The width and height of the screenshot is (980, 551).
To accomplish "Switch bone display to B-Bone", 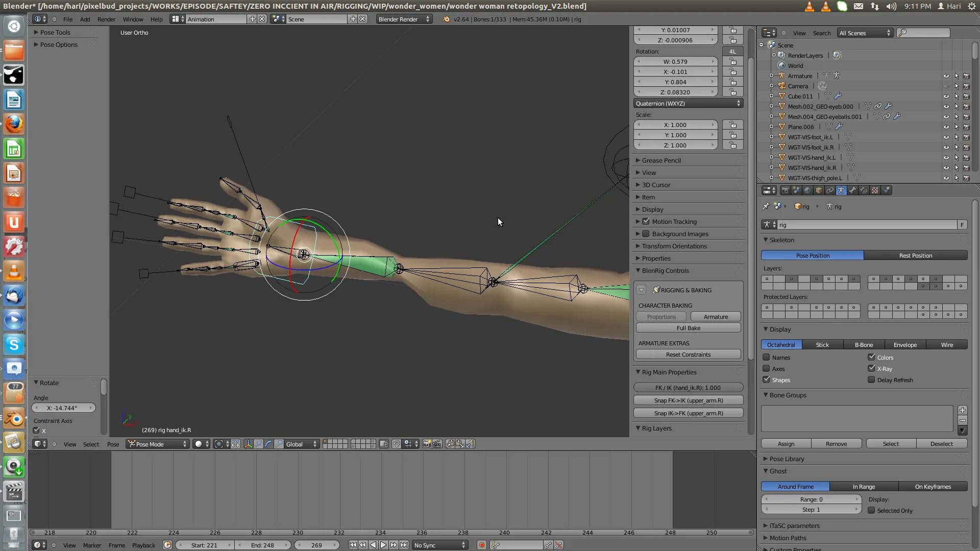I will click(x=864, y=344).
